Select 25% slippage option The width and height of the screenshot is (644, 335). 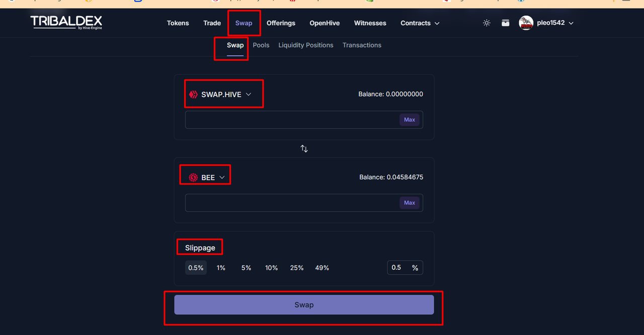[x=297, y=268]
